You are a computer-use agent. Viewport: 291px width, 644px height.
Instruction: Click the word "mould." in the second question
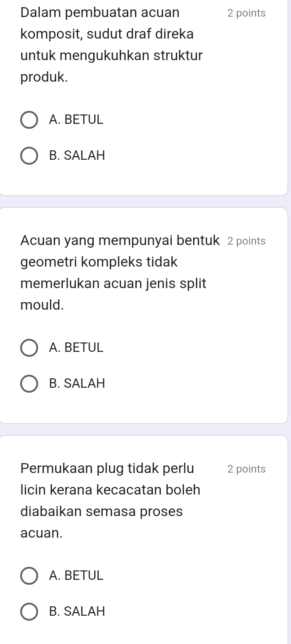(x=42, y=305)
